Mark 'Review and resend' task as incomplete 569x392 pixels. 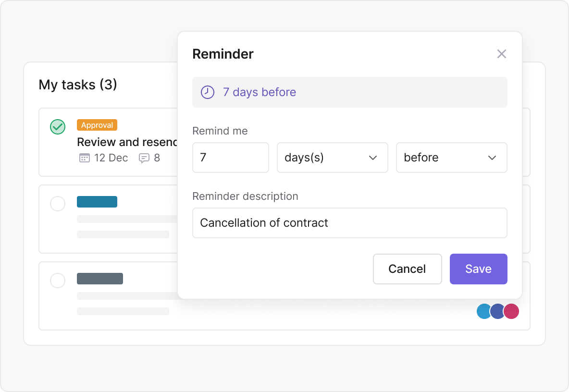pyautogui.click(x=58, y=126)
